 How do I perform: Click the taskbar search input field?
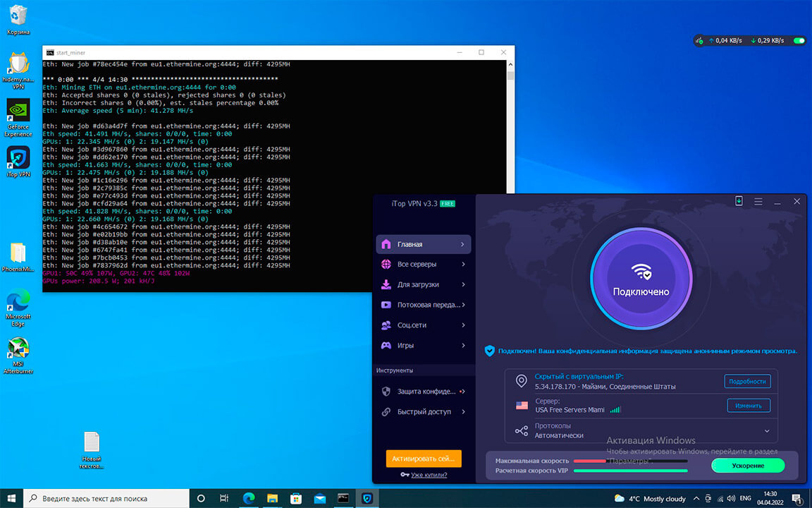click(x=106, y=499)
